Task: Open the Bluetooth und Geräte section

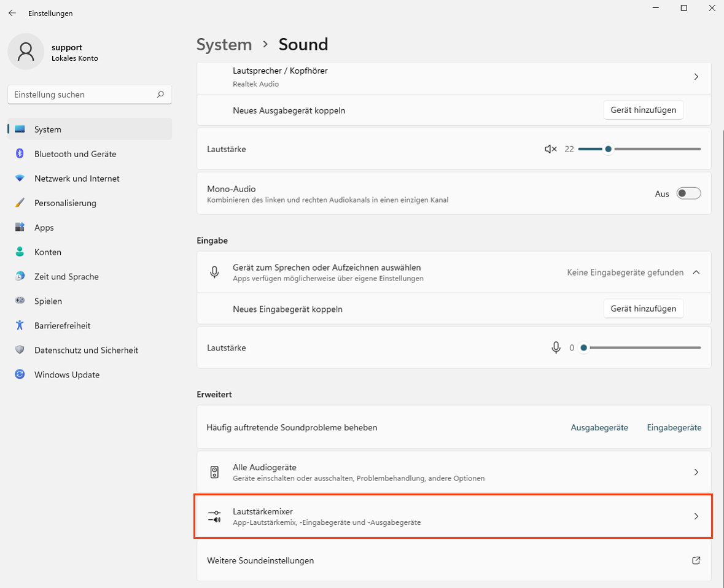Action: tap(75, 154)
